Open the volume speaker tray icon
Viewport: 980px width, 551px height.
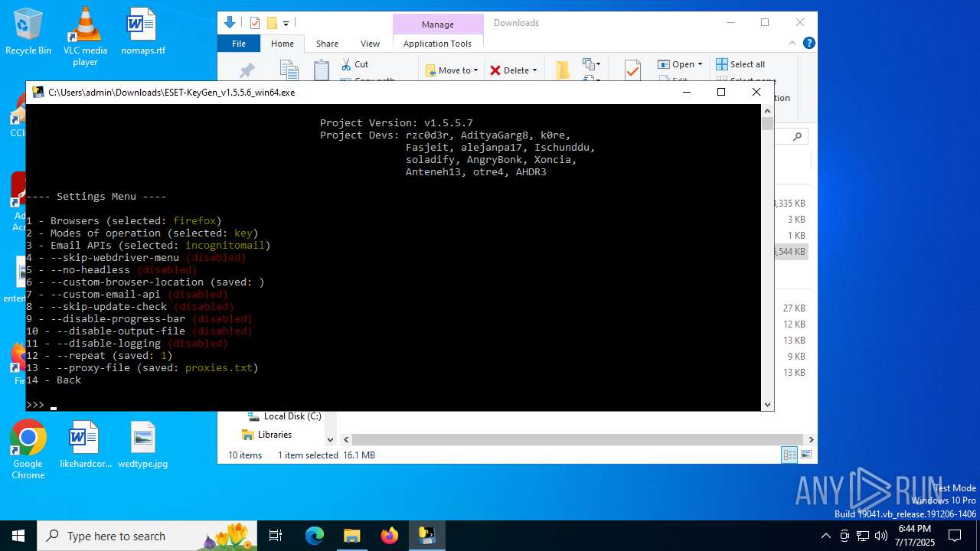881,536
